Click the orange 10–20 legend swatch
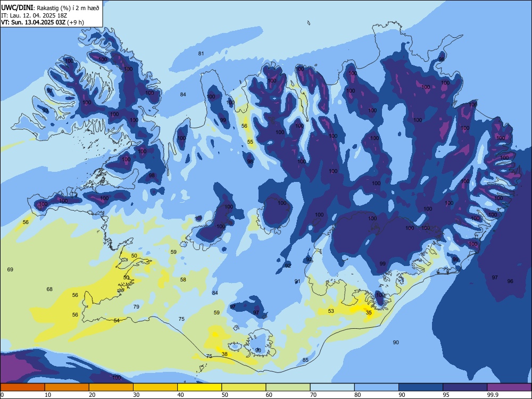Image resolution: width=532 pixels, height=399 pixels. point(67,387)
